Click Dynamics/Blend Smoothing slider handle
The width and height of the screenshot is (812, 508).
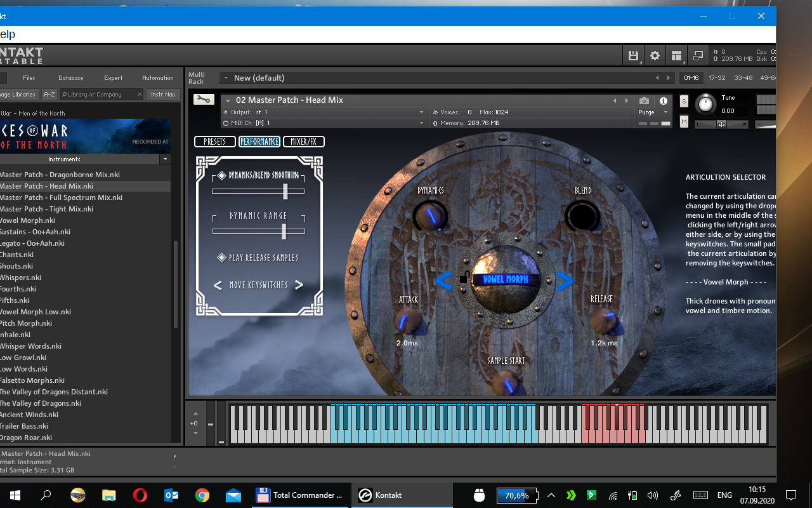tap(285, 191)
